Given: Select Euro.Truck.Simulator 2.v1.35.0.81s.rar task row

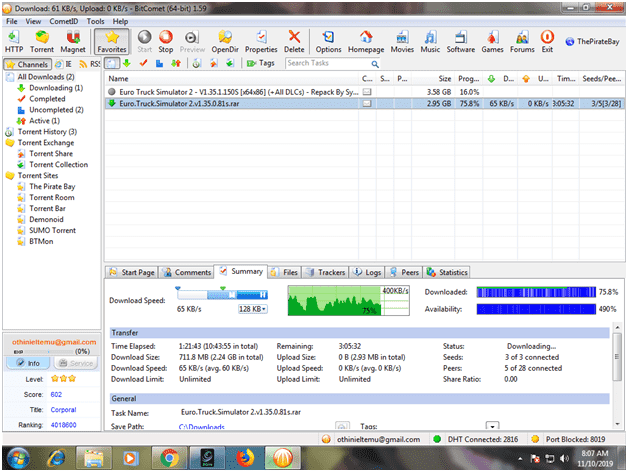Looking at the screenshot, I should (364, 103).
